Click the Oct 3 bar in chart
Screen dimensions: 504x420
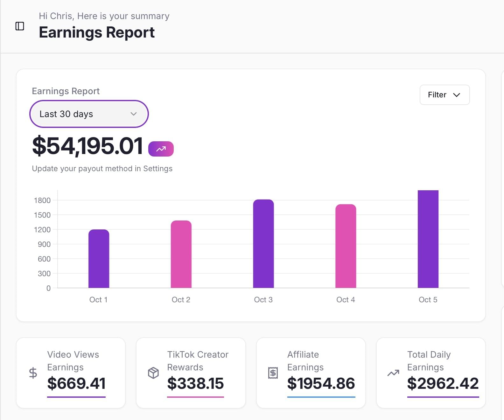(263, 244)
